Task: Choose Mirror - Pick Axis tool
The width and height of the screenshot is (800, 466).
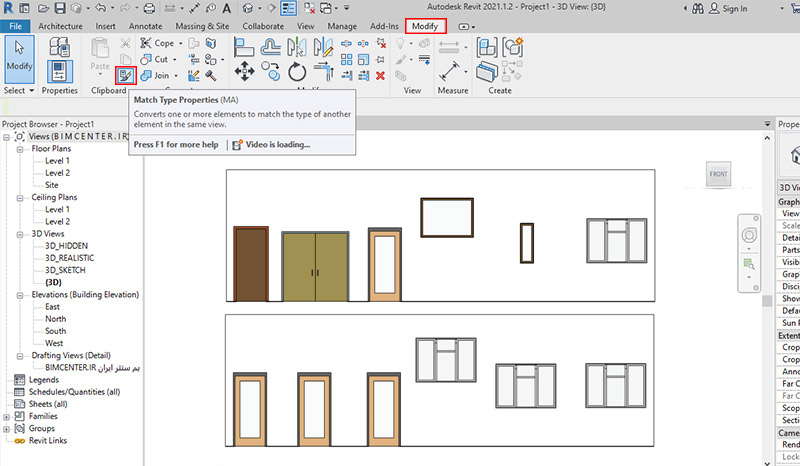Action: click(297, 47)
